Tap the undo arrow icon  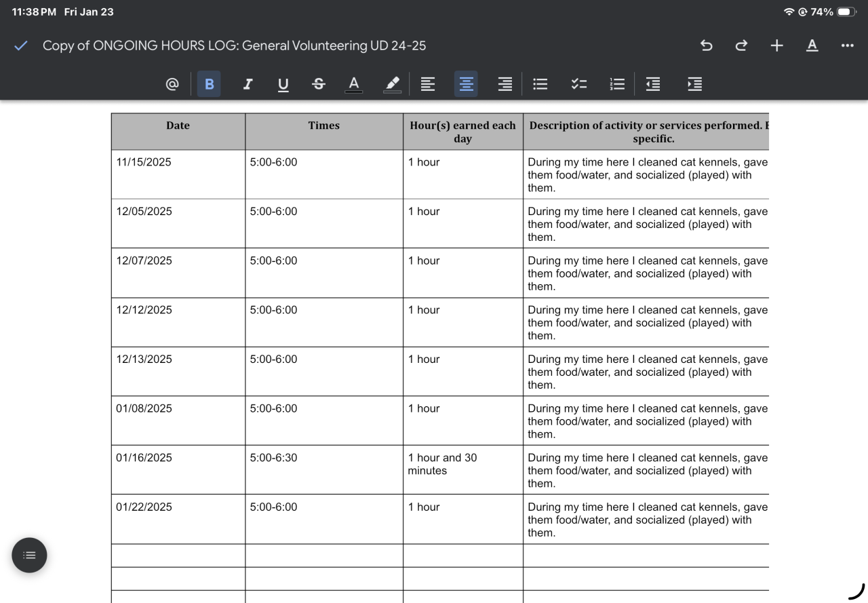click(706, 45)
